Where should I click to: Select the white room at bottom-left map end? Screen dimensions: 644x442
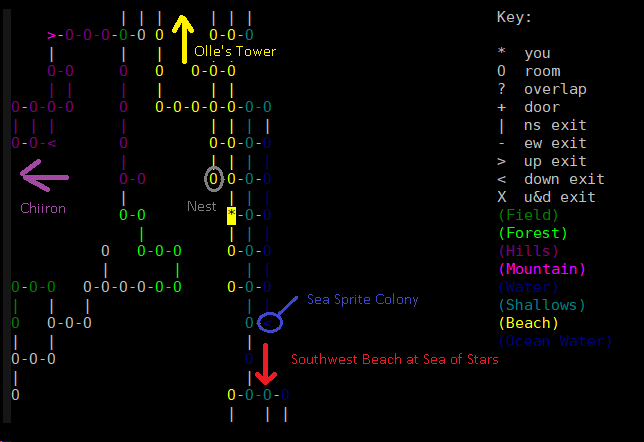tap(15, 395)
